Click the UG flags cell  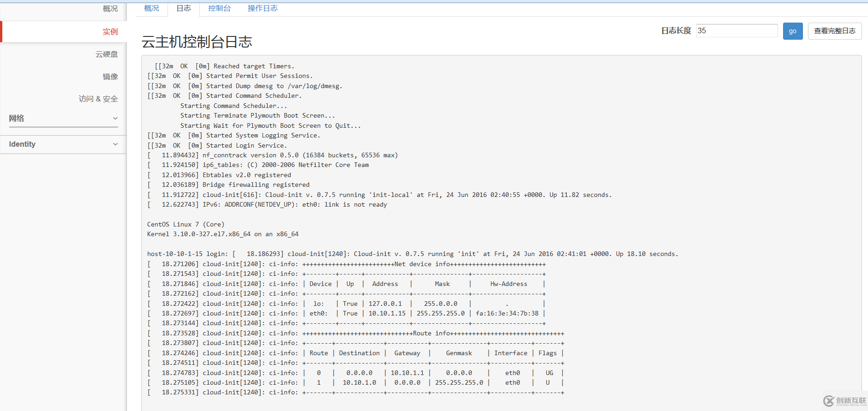[549, 373]
